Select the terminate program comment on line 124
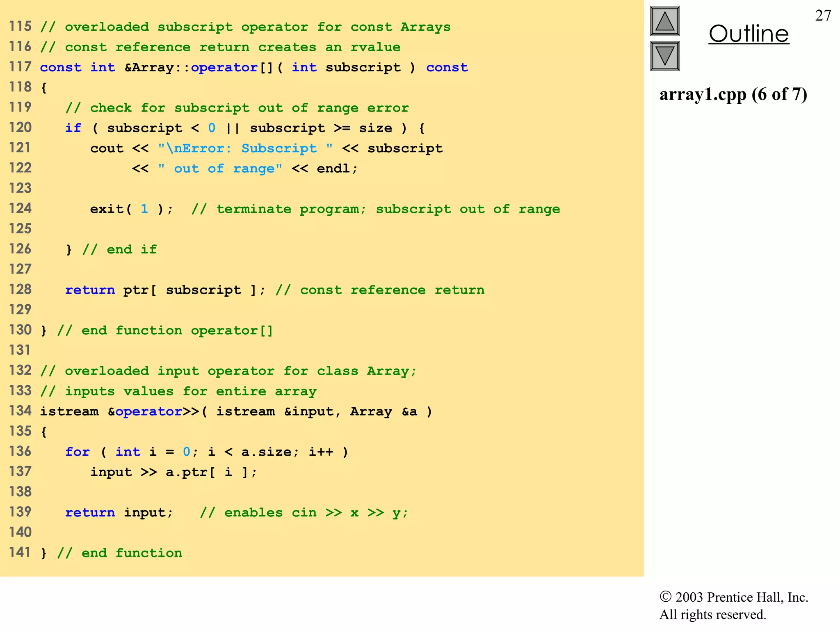The image size is (840, 630). point(376,209)
